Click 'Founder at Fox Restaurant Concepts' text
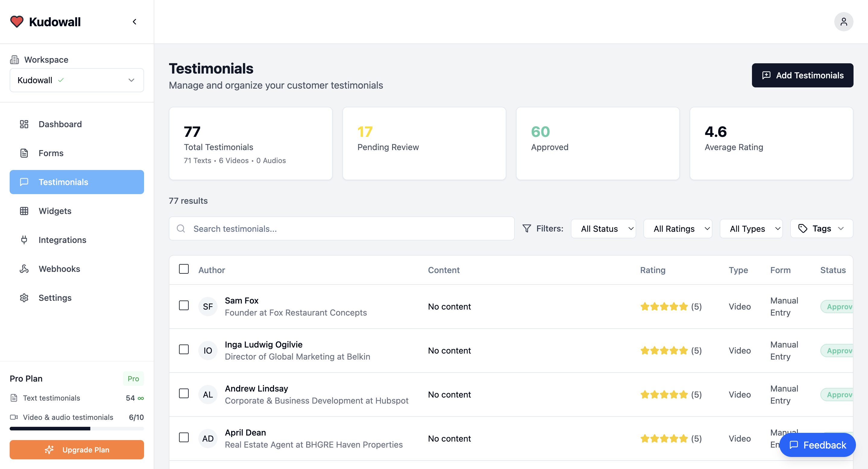 296,313
